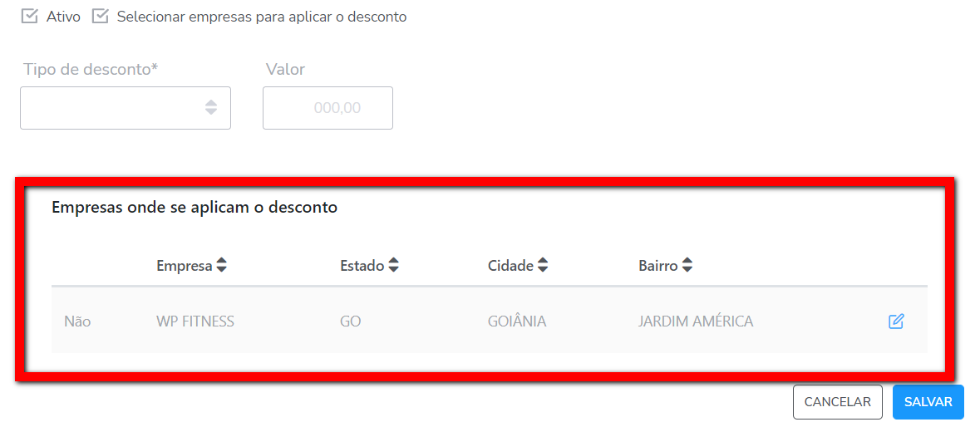Sort table by Empresa column arrows

coord(221,266)
